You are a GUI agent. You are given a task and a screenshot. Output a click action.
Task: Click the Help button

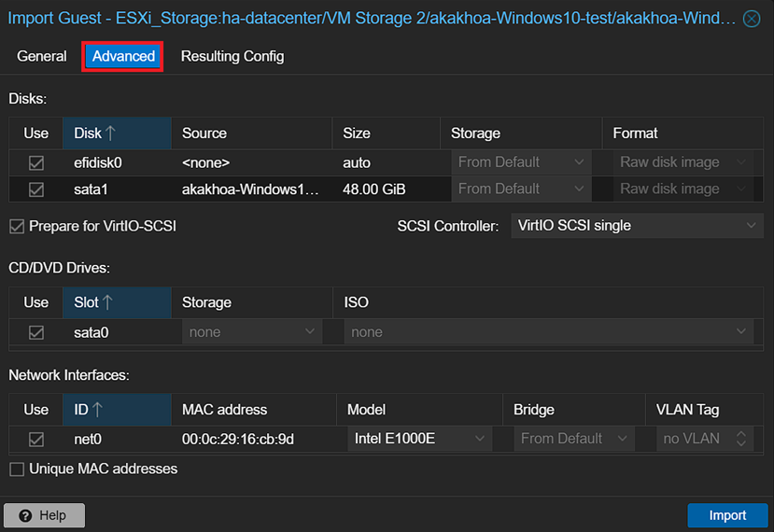[x=44, y=515]
